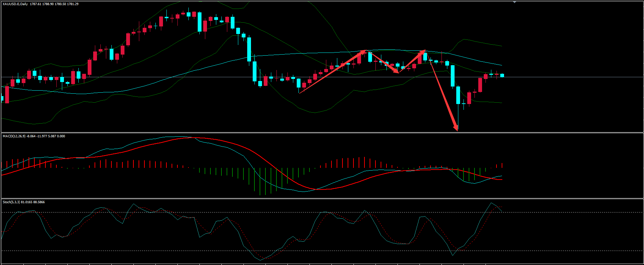The width and height of the screenshot is (644, 265).
Task: Click the Stochastic line's final peak
Action: click(491, 203)
